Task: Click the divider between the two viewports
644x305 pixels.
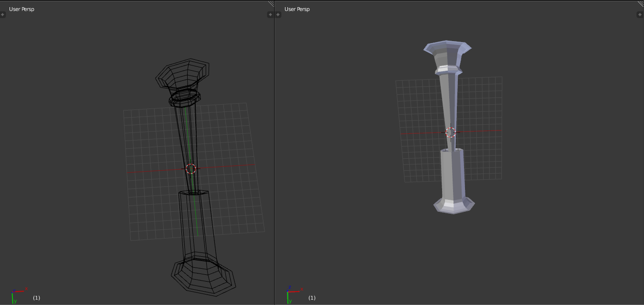Action: click(x=275, y=152)
